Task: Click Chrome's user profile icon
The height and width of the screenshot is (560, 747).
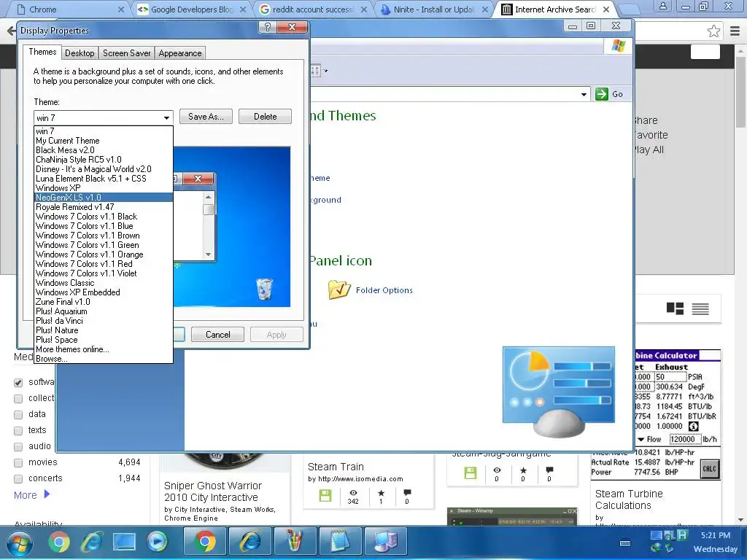Action: (662, 7)
